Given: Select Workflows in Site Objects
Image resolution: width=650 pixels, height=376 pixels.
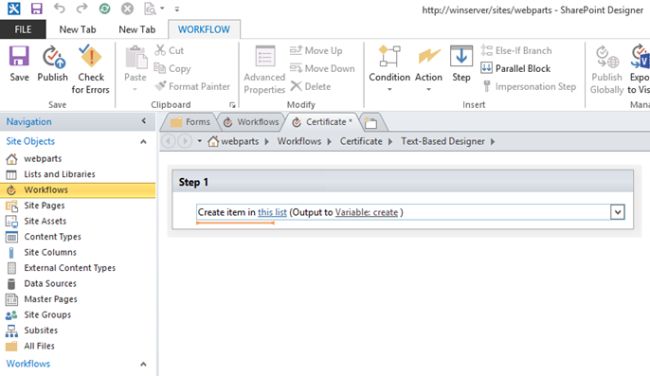Looking at the screenshot, I should pyautogui.click(x=78, y=190).
